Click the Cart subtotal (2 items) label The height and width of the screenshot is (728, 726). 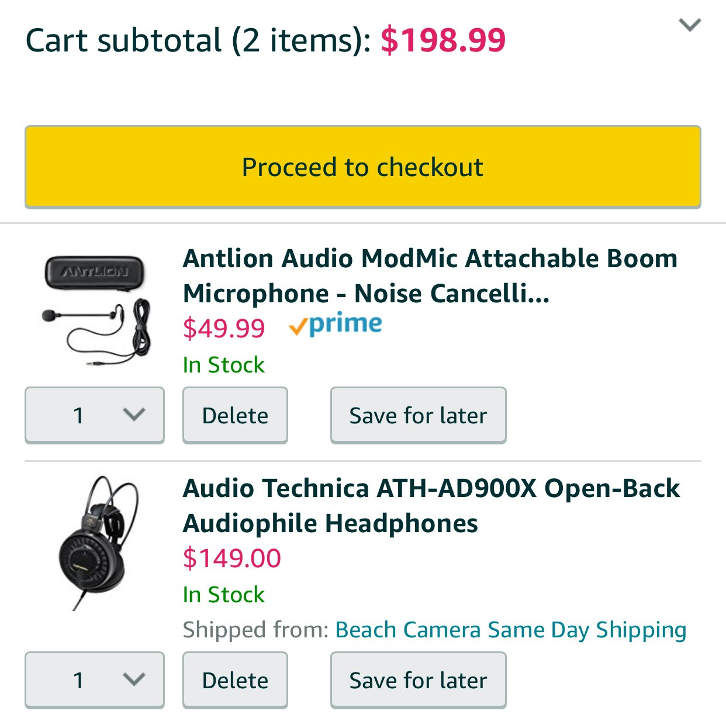tap(198, 40)
